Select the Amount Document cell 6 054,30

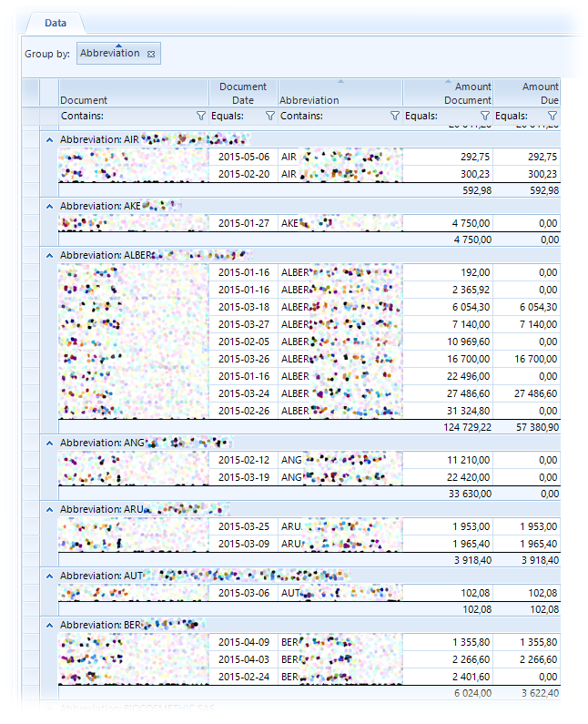pos(448,307)
